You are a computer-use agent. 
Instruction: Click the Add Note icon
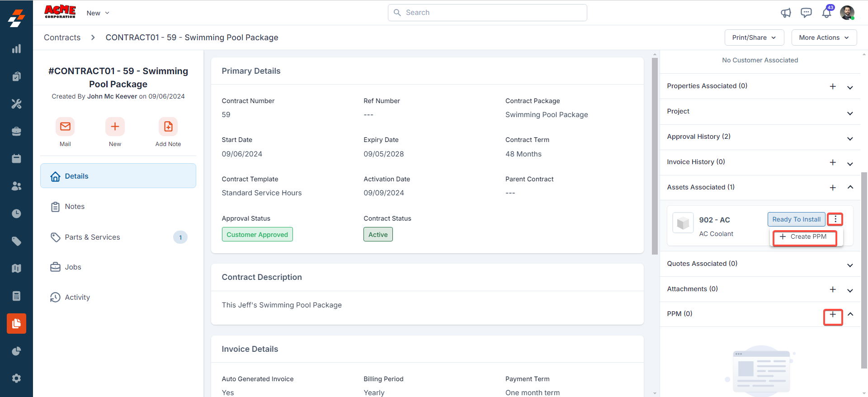tap(168, 127)
